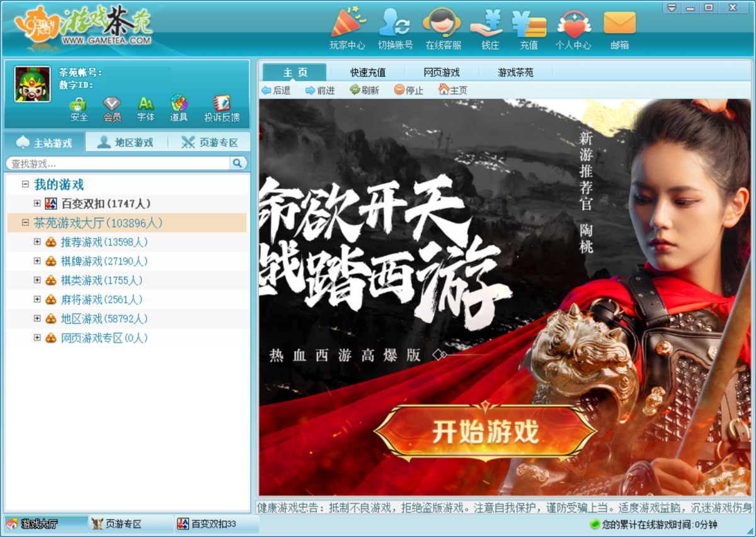
Task: Open 在线客服 online support icon
Action: (x=443, y=28)
